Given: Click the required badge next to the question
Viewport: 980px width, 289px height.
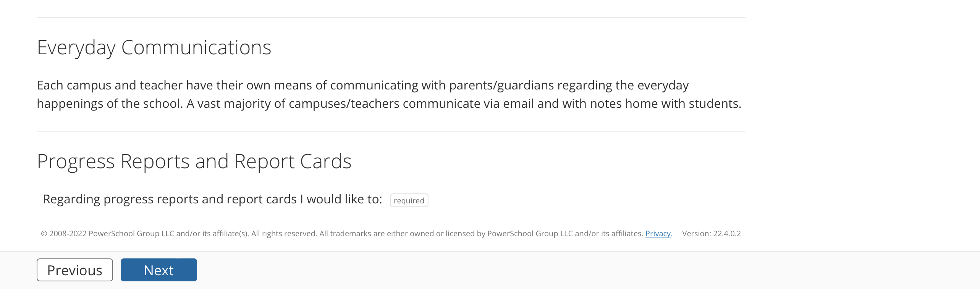Looking at the screenshot, I should point(409,200).
